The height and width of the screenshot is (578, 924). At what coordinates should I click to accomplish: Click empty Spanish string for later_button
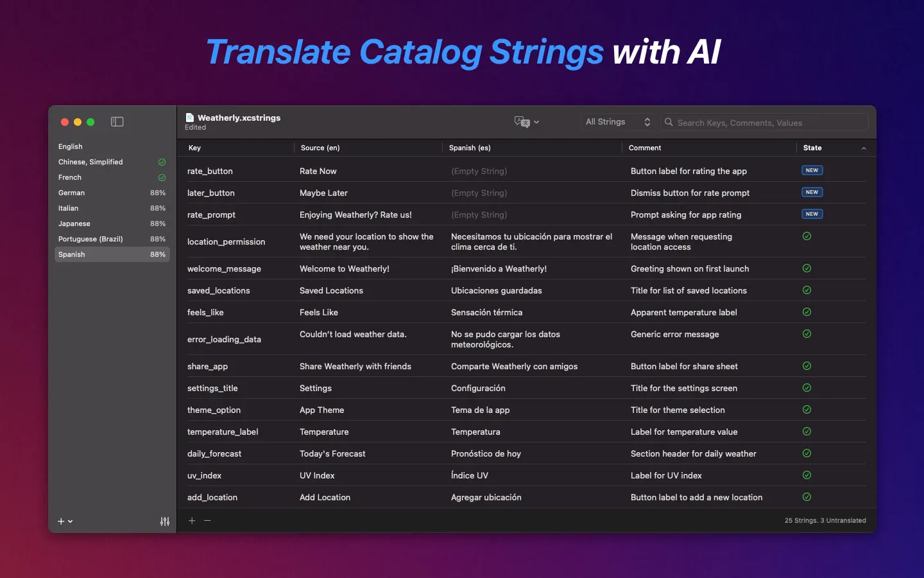coord(479,193)
